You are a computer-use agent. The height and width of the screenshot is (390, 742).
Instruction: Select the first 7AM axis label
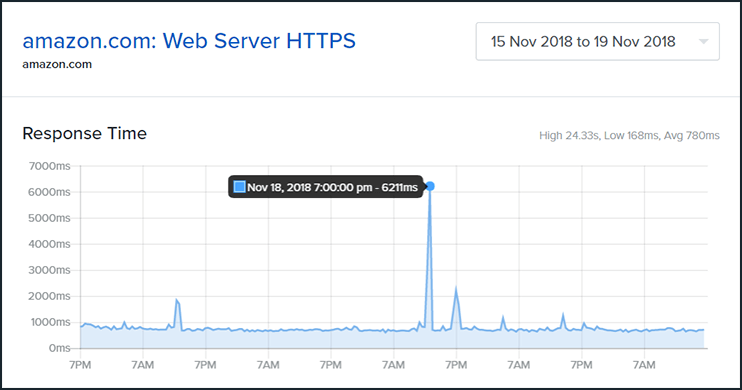[142, 365]
